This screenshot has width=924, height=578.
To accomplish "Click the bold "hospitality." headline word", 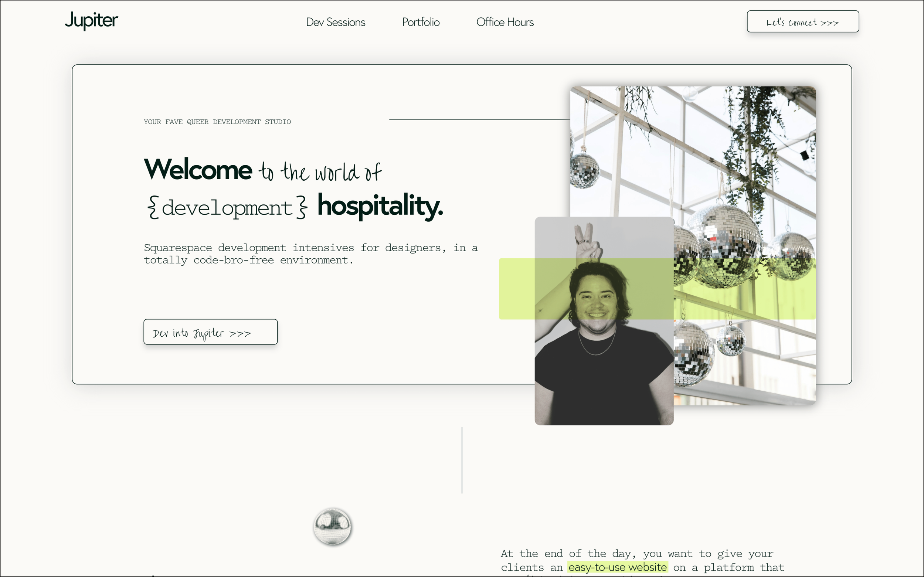I will click(x=380, y=207).
